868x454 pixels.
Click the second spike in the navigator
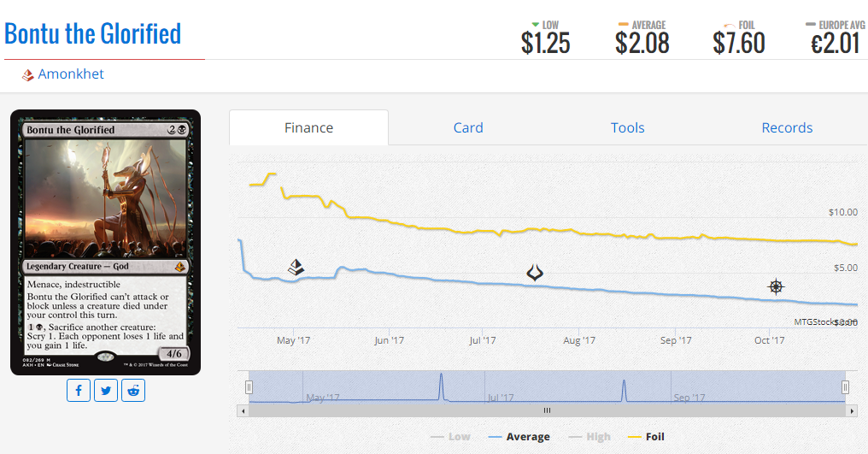(x=624, y=390)
